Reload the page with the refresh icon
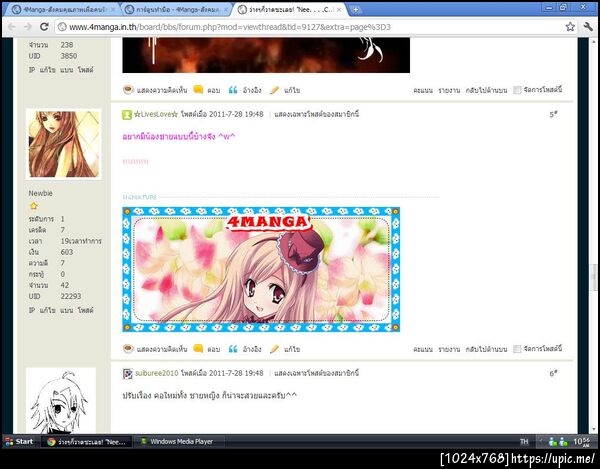Screen dimensions: 600x469 point(44,26)
